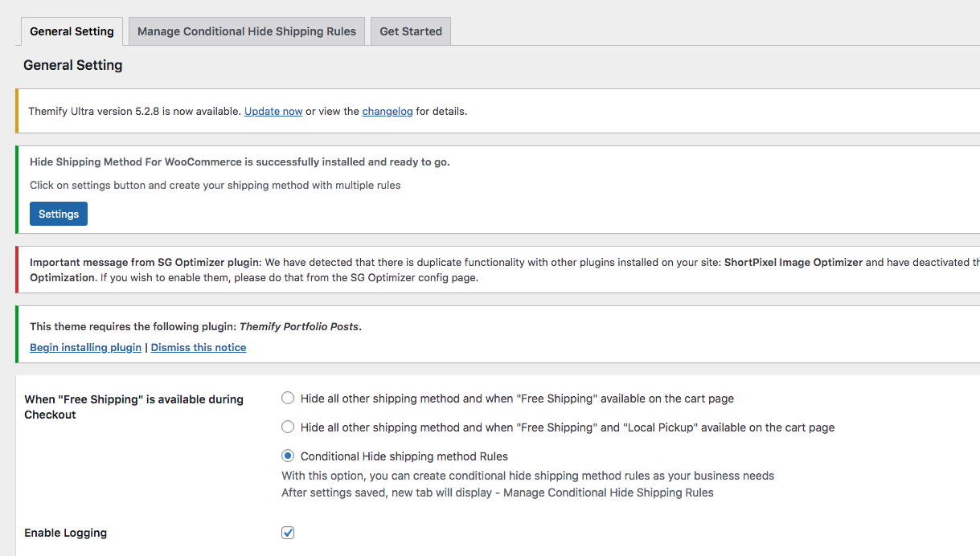
Task: Open Manage Conditional Hide Shipping Rules tab
Action: pos(246,31)
